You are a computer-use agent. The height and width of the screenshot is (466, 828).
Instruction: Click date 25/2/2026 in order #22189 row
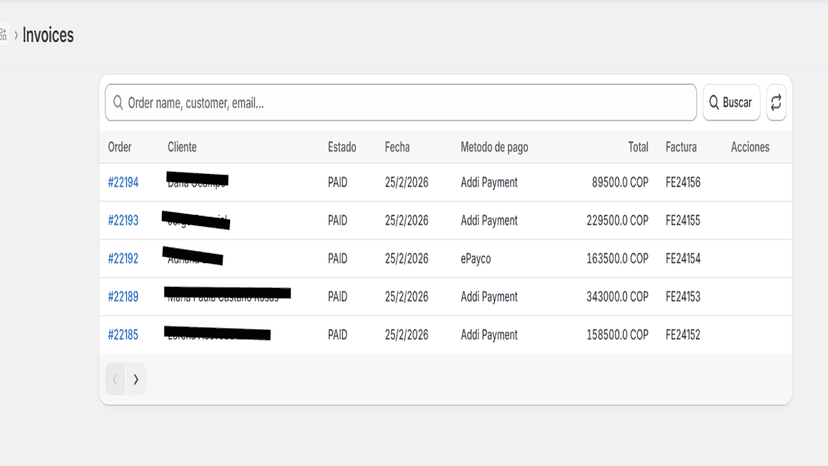pyautogui.click(x=407, y=296)
